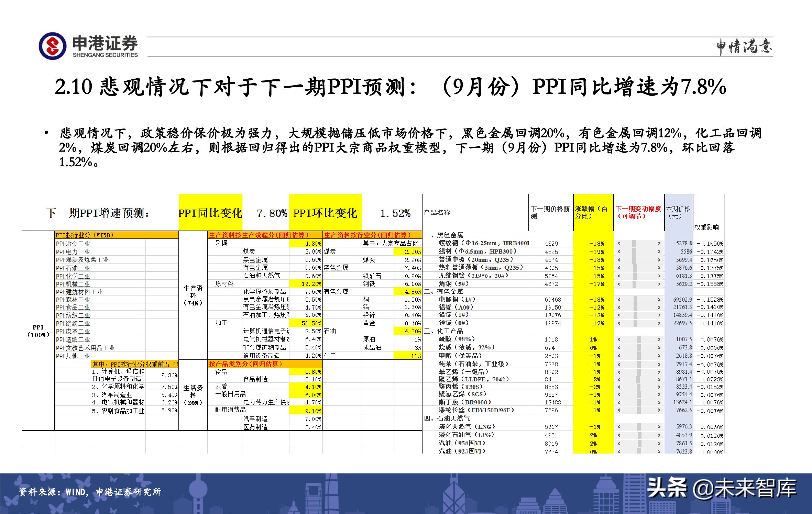The height and width of the screenshot is (514, 812).
Task: Click the 涨跌幅（百分比）column header
Action: (x=593, y=212)
